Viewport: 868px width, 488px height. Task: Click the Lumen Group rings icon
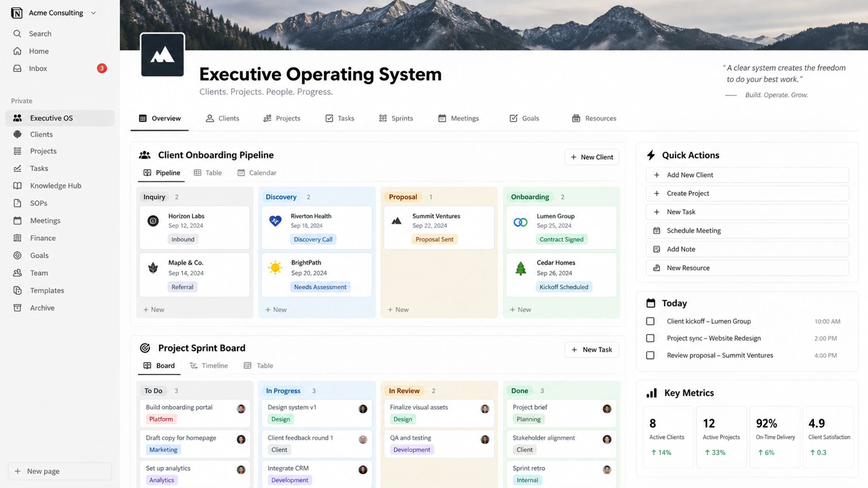(x=520, y=222)
